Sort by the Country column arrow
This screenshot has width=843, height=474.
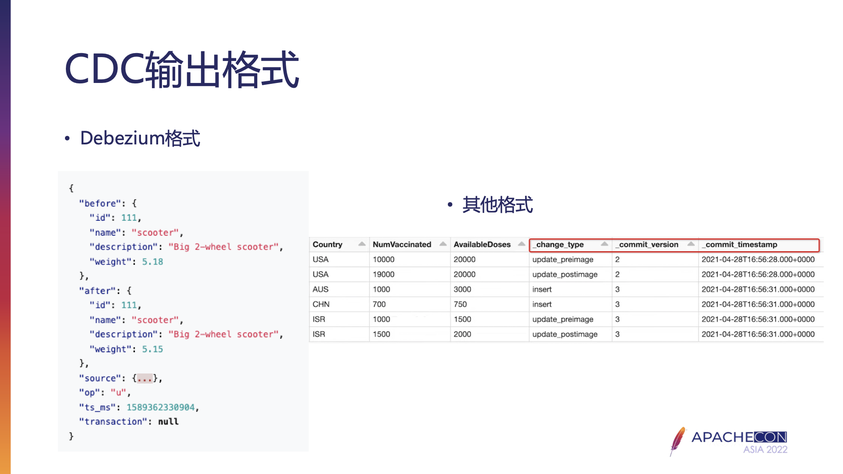(x=362, y=244)
